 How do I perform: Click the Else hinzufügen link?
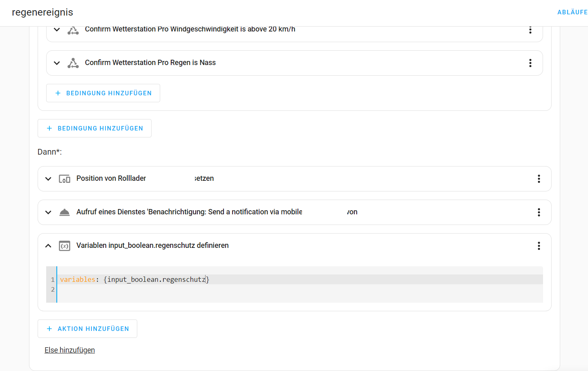click(69, 350)
